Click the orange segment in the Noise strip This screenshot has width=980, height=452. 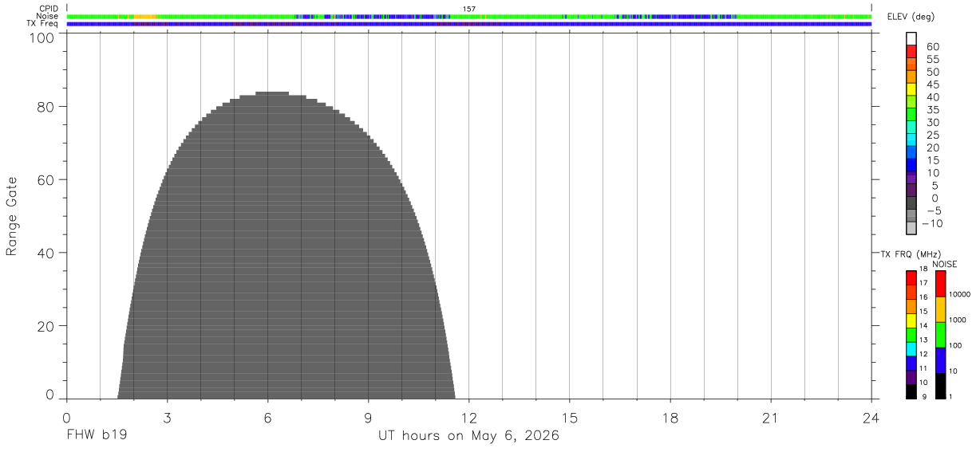coord(145,16)
